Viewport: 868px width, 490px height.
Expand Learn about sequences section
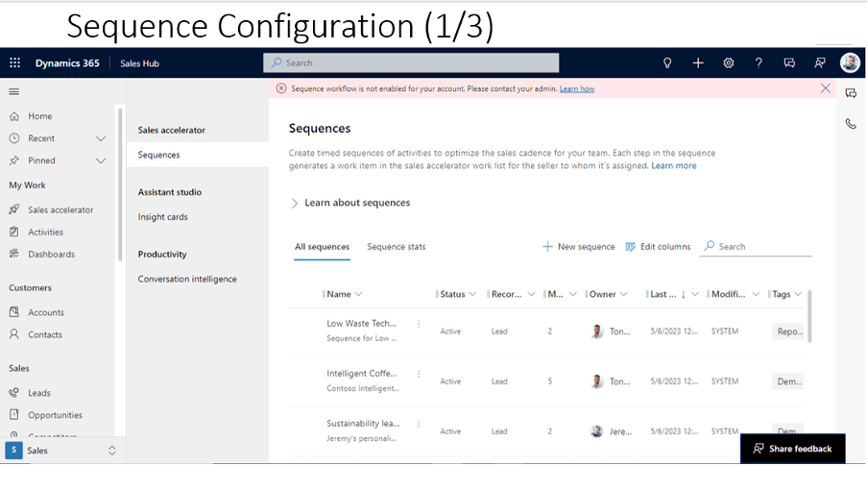(x=295, y=203)
